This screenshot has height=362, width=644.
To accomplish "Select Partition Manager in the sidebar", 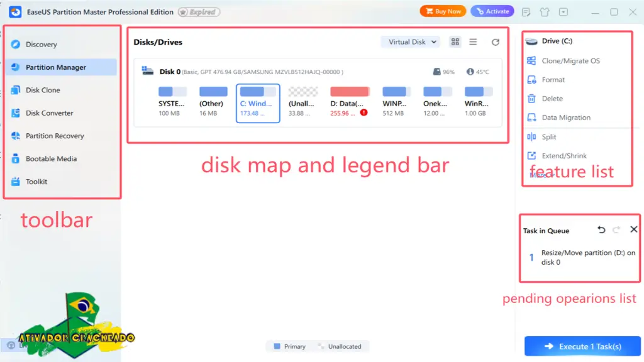I will (x=62, y=67).
